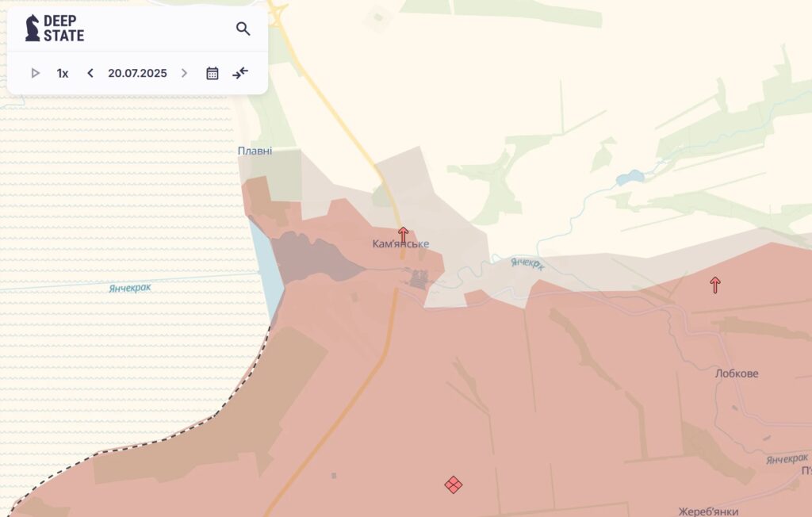Advance to the next date

click(185, 73)
